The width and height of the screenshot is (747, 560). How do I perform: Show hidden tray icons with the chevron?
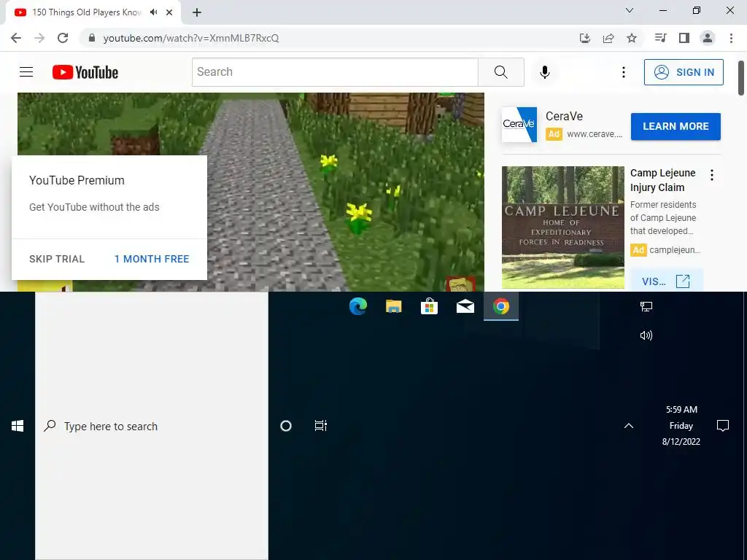tap(629, 426)
